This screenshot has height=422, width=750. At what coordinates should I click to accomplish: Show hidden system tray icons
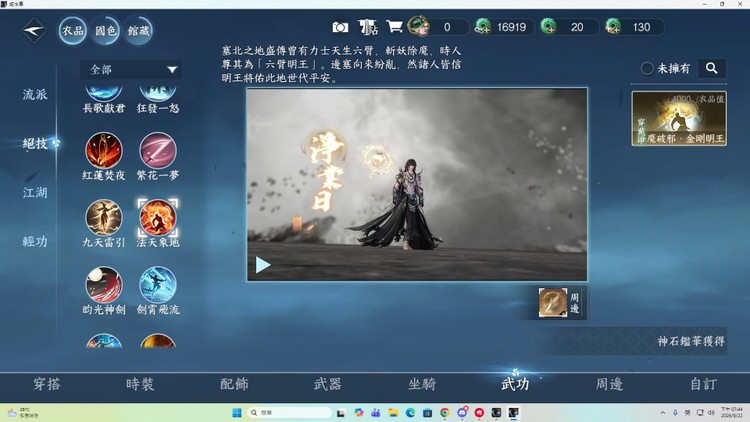pyautogui.click(x=662, y=412)
